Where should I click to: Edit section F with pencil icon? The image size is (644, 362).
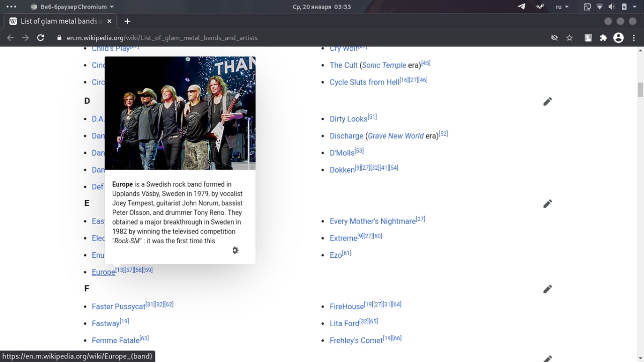click(547, 289)
